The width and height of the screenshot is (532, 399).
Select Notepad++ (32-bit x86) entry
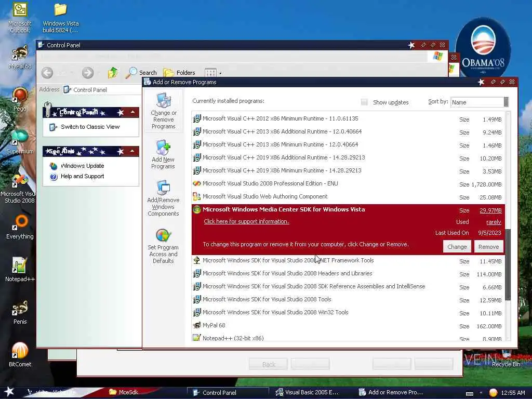point(348,338)
